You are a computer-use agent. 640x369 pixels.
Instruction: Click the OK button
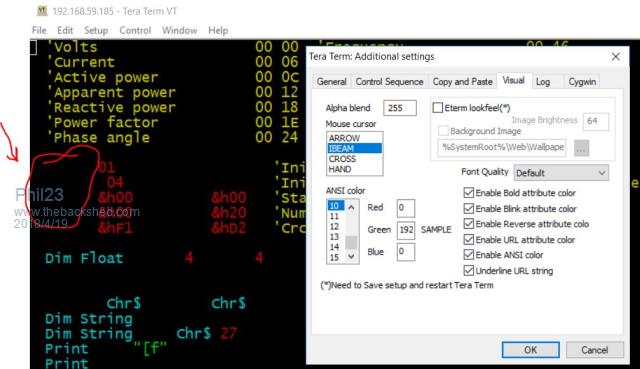coord(530,350)
